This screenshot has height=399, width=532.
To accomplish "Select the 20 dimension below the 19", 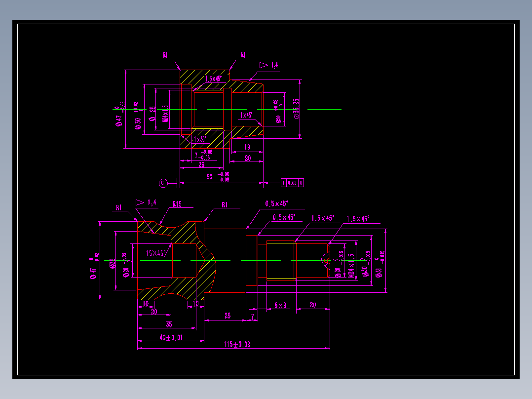I will click(x=248, y=158).
